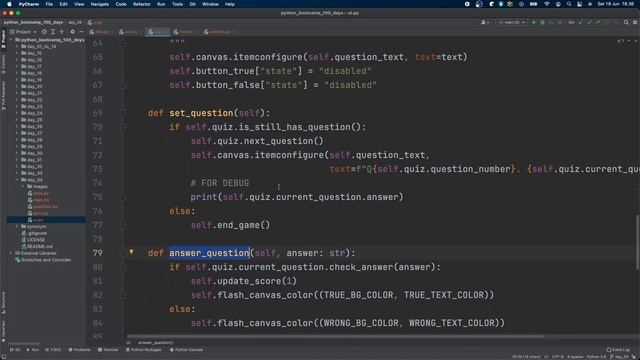Open the Terminal tool window
Image resolution: width=640 pixels, height=360 pixels.
tap(108, 350)
